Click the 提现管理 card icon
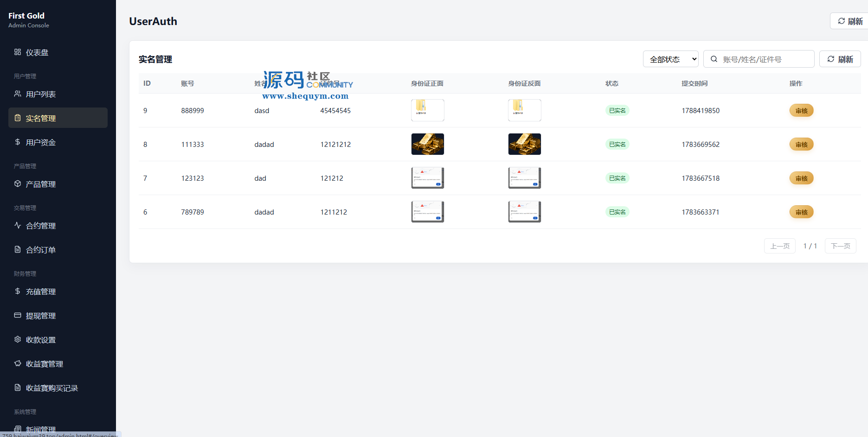The height and width of the screenshot is (437, 868). [x=18, y=315]
